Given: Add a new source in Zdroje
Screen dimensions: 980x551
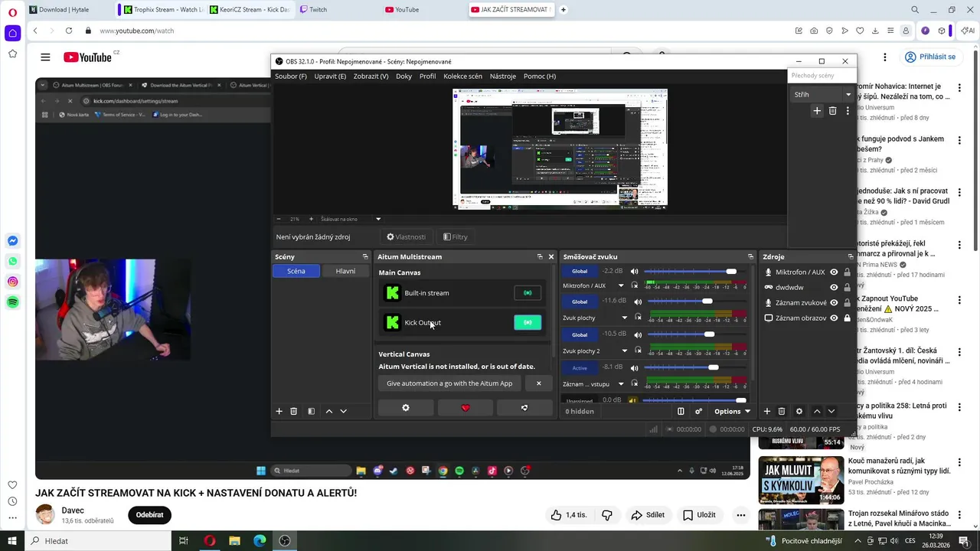Looking at the screenshot, I should pos(766,412).
